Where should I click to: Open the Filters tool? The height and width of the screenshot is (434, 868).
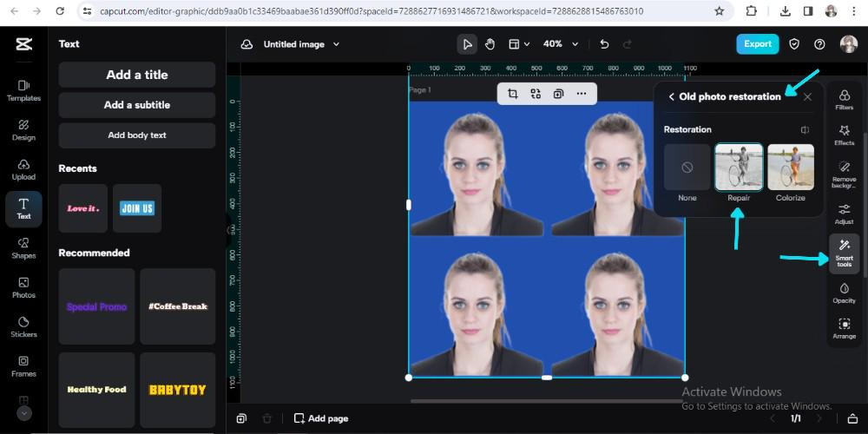coord(845,100)
